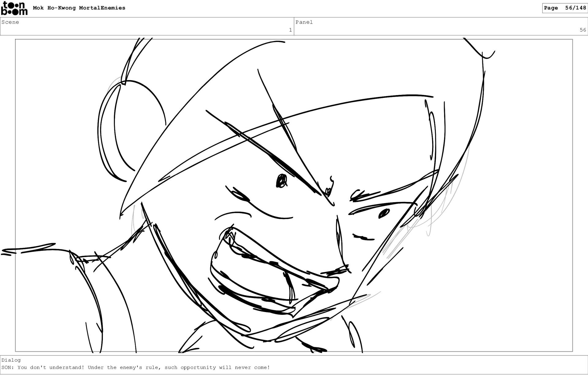Click the Toon Boom logo
The image size is (588, 380).
pos(14,8)
